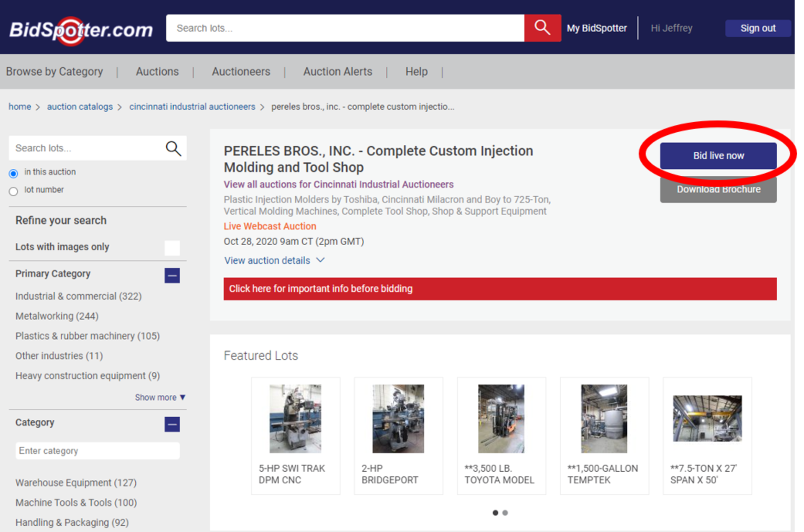Filter by Other industries (11)
804x532 pixels.
tap(59, 356)
